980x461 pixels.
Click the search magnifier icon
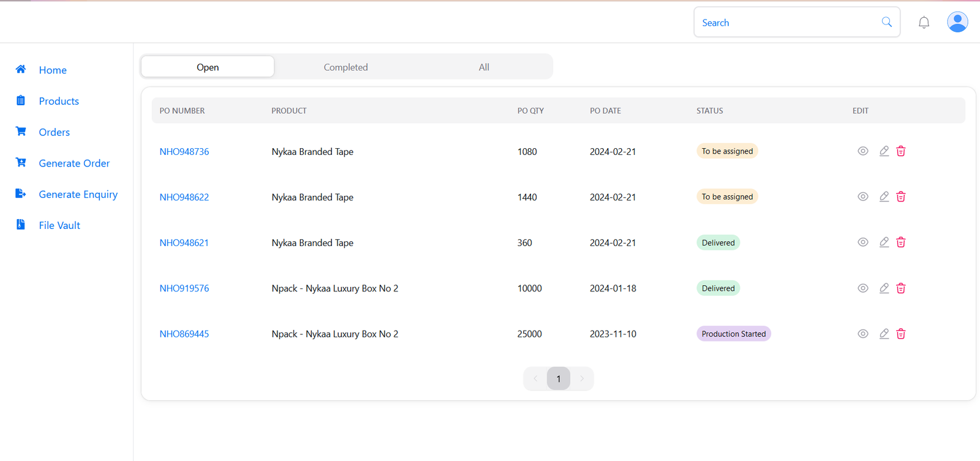[887, 22]
